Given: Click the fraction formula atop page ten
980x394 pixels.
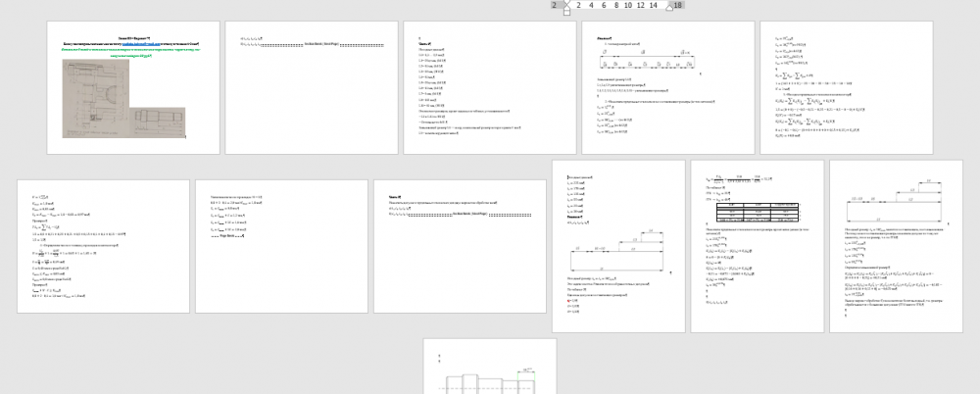Looking at the screenshot, I should click(740, 178).
